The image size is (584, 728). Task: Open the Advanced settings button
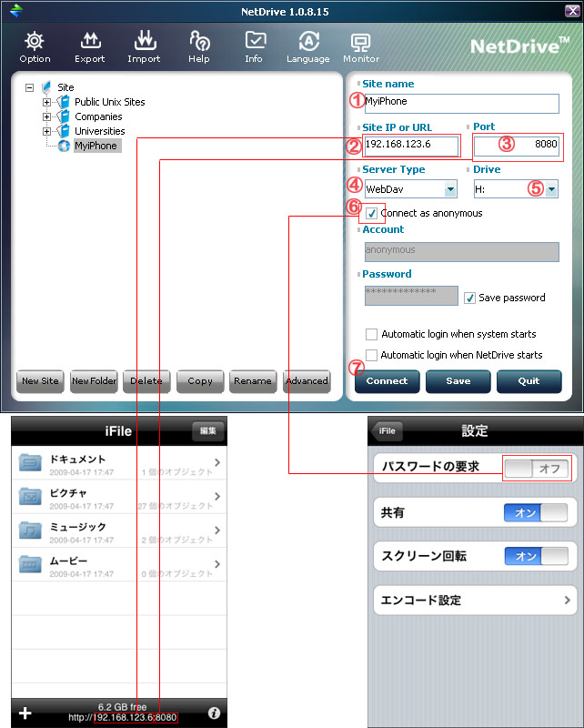pos(307,381)
